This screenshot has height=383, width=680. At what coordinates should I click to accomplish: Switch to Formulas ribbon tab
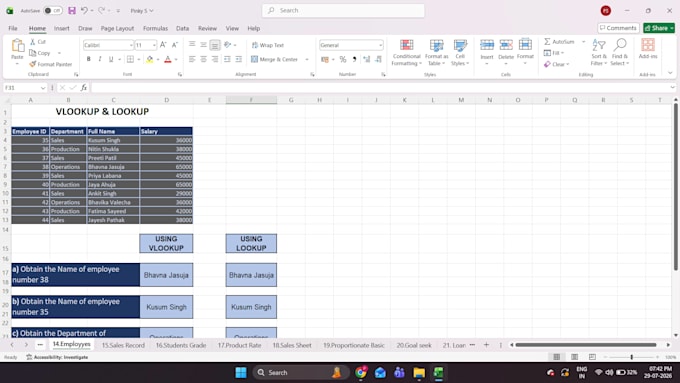[x=155, y=28]
